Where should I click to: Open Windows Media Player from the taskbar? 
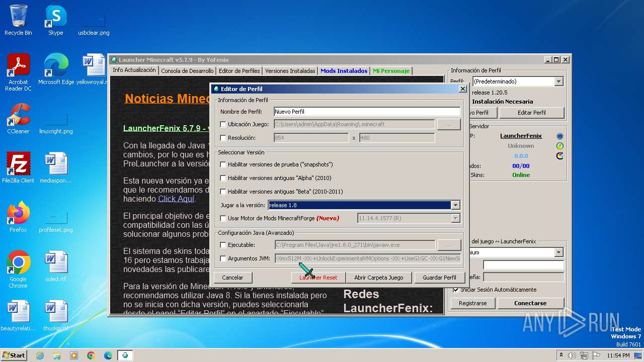(x=74, y=355)
